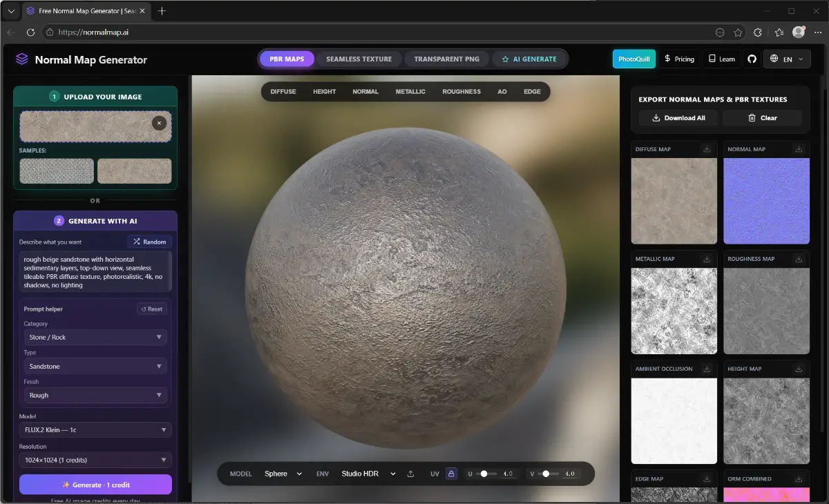
Task: Clear all exported maps
Action: [x=762, y=118]
